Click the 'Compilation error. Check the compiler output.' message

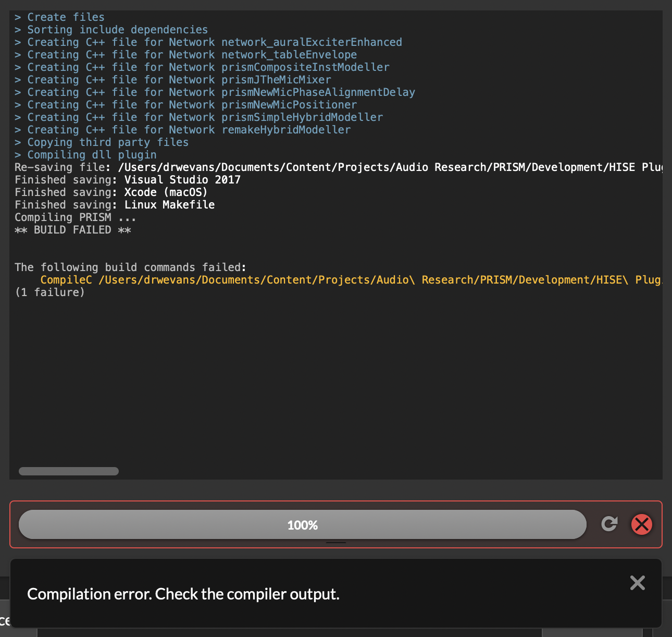pos(183,594)
